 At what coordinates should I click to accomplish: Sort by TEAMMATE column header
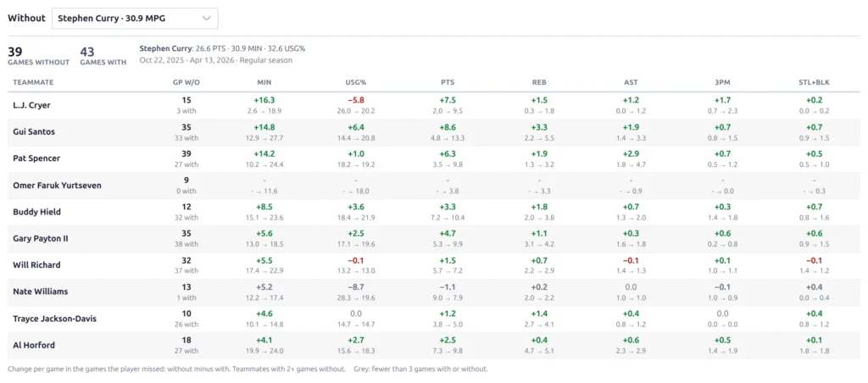point(33,82)
